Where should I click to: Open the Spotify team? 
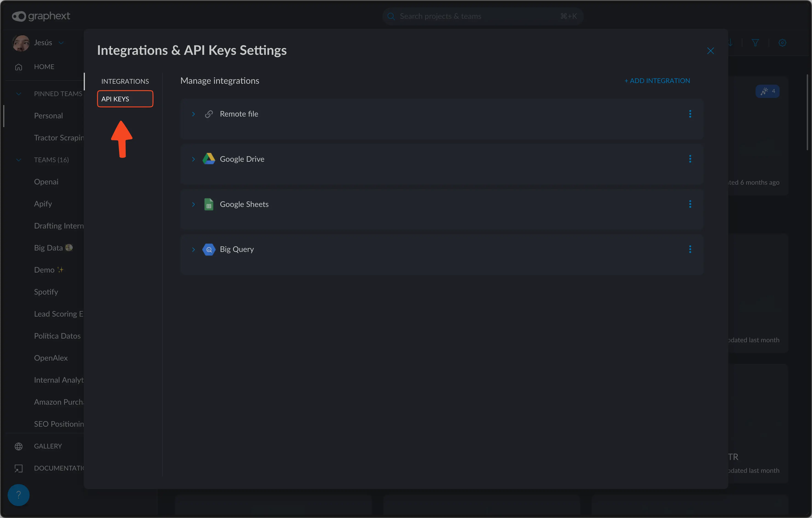46,292
